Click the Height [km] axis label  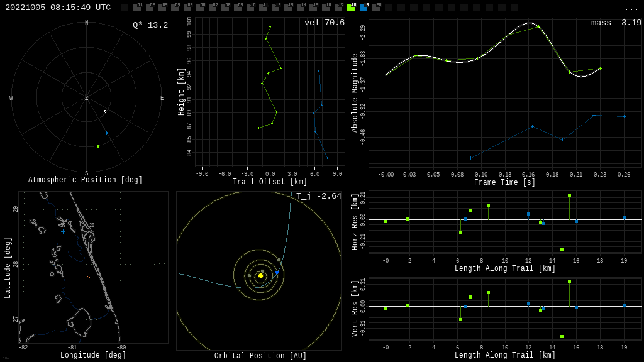[x=181, y=92]
